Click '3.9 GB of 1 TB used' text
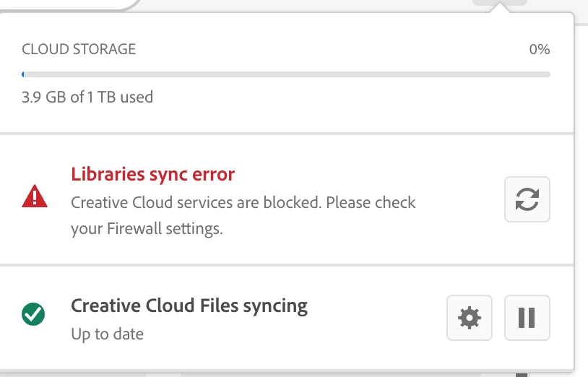Screen dimensions: 588x377 click(x=87, y=97)
